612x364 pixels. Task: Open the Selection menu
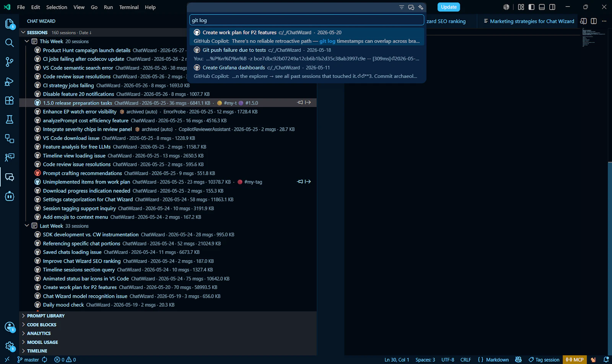[57, 7]
